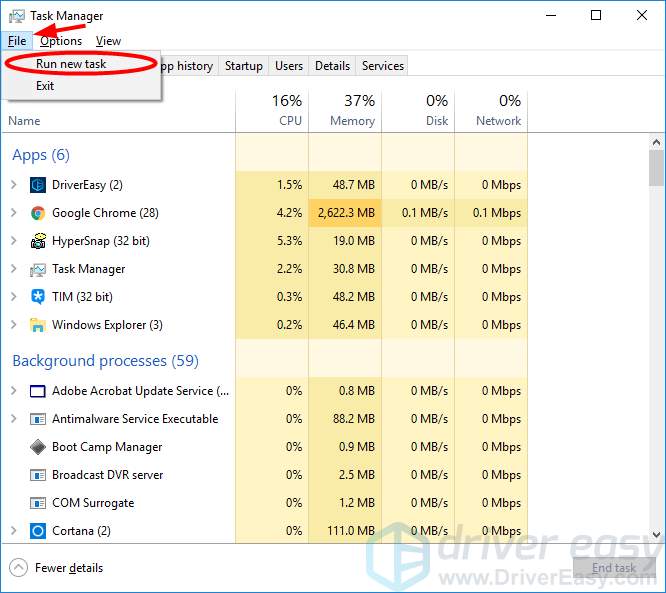Click the Task Manager title bar icon
Image resolution: width=666 pixels, height=593 pixels.
tap(17, 16)
